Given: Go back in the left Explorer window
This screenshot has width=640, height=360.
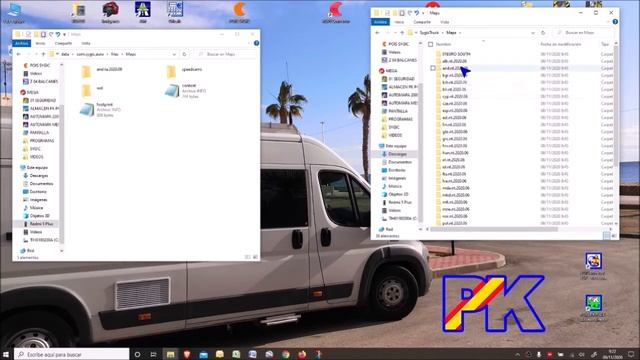Looking at the screenshot, I should point(19,54).
